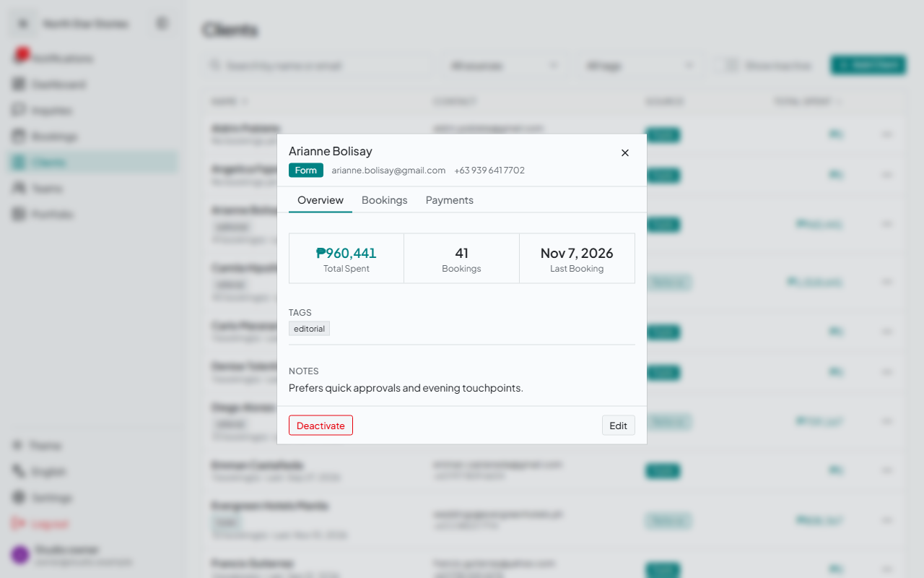This screenshot has width=924, height=578.
Task: Close the Arianne Bolisay client dialog
Action: [625, 152]
